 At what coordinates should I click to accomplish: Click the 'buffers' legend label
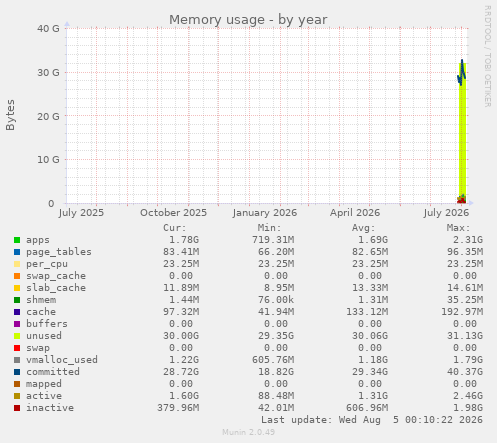click(47, 324)
